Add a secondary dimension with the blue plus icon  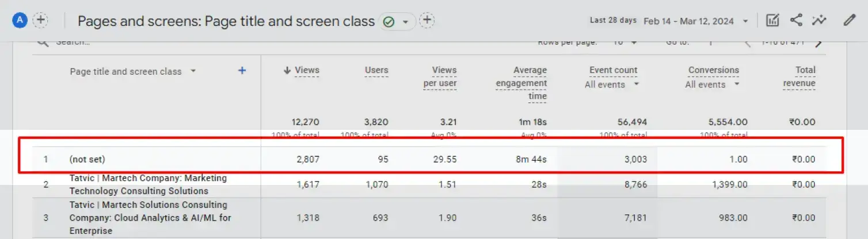click(x=242, y=71)
